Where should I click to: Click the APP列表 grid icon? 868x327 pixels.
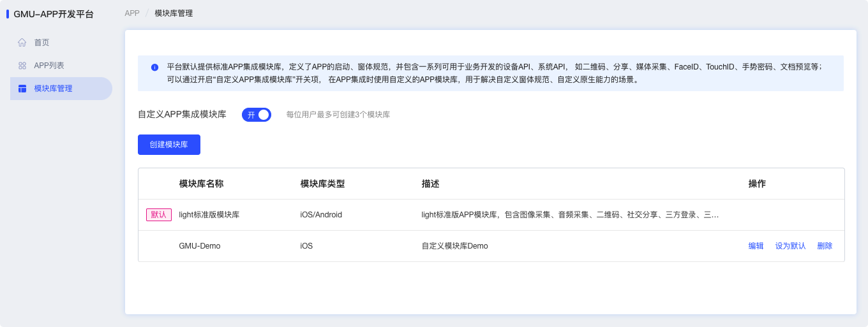tap(22, 66)
